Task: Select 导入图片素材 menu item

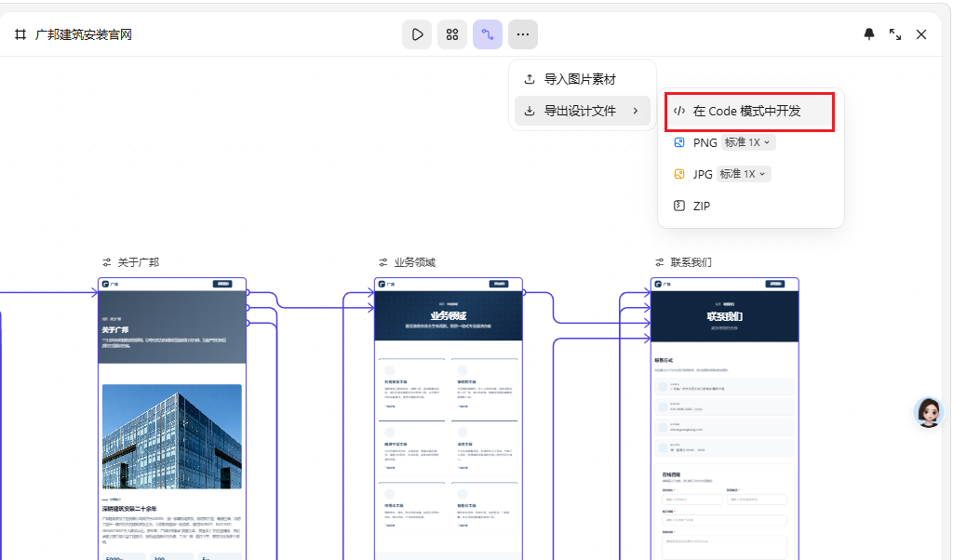Action: coord(583,79)
